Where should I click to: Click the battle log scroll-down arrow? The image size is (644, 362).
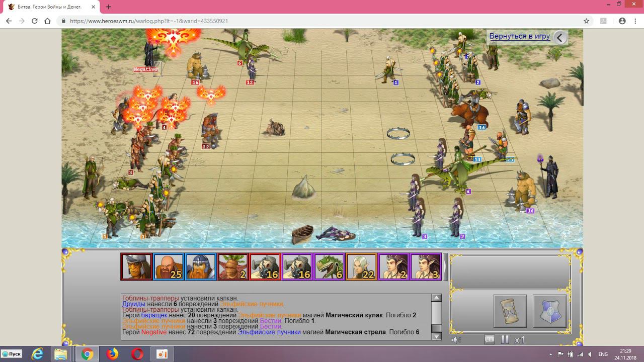pyautogui.click(x=437, y=336)
